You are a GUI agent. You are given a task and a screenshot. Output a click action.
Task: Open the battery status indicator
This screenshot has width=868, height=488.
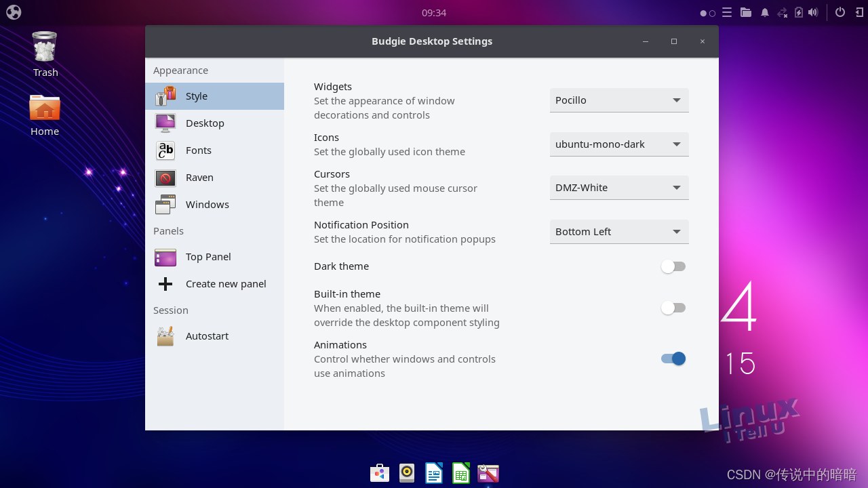(799, 12)
